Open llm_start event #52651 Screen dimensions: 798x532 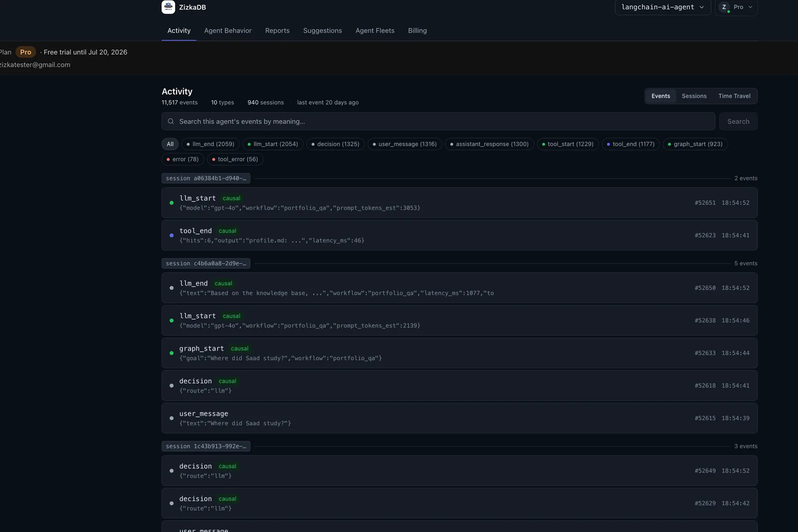[x=459, y=203]
